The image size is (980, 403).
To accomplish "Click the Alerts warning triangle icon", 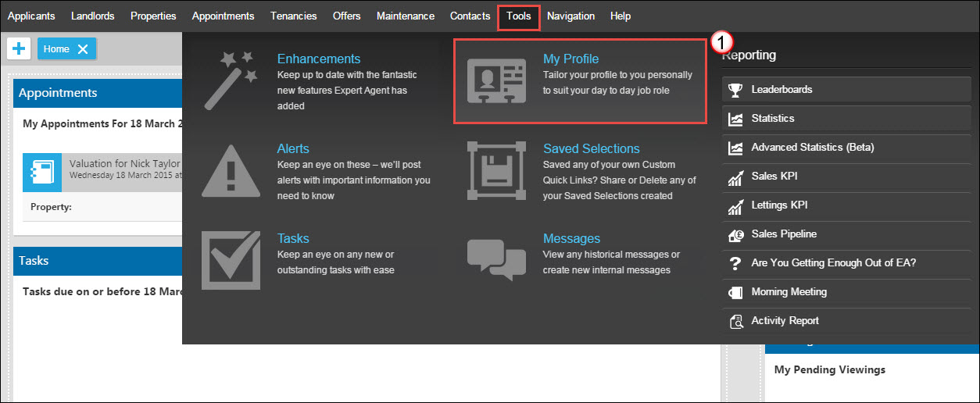I will pyautogui.click(x=231, y=171).
